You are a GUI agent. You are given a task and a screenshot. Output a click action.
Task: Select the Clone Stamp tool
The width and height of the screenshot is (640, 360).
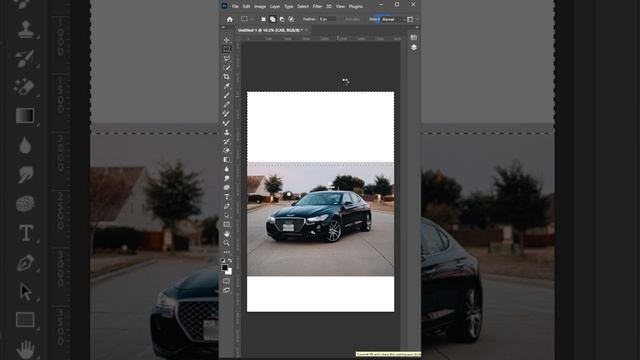tap(227, 132)
